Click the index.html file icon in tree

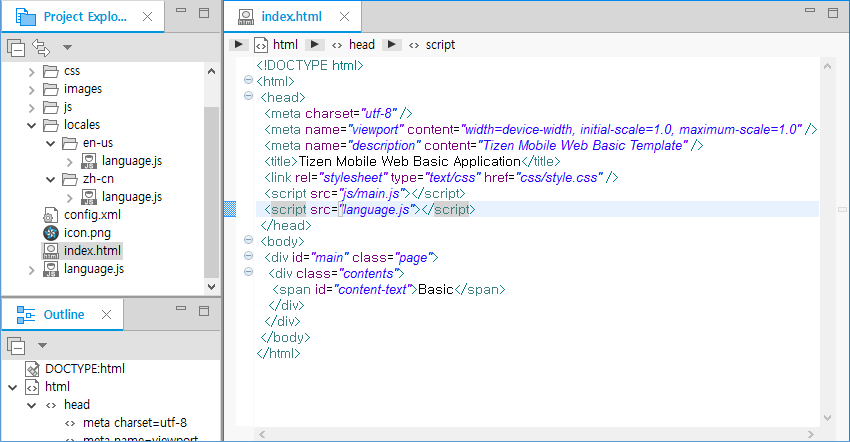pos(50,251)
